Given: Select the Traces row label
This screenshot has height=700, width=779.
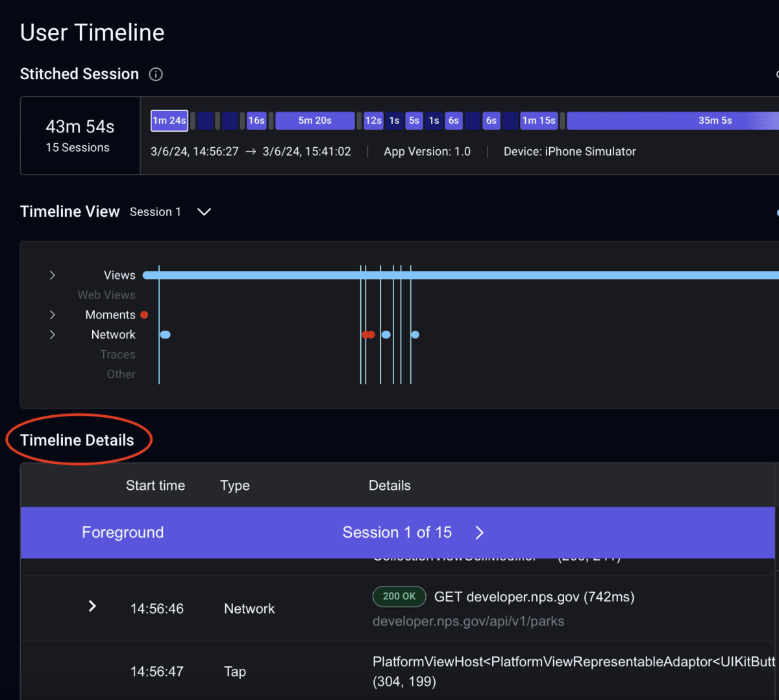Looking at the screenshot, I should (117, 354).
